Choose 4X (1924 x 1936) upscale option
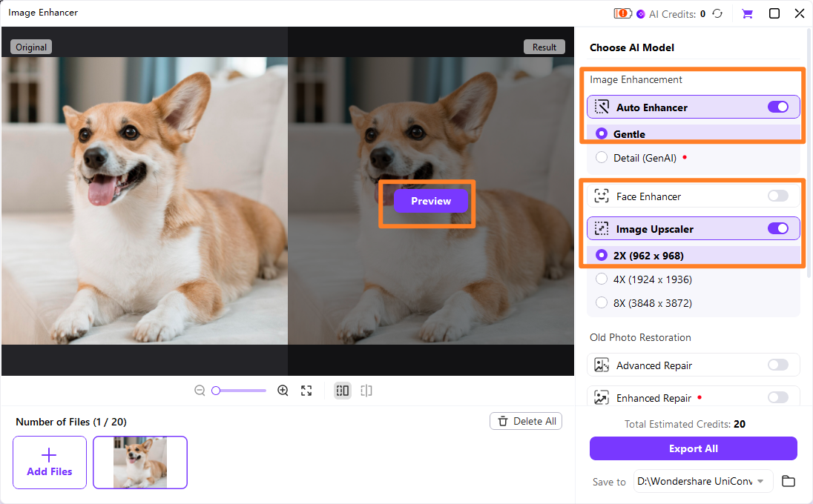This screenshot has width=813, height=504. [x=602, y=279]
